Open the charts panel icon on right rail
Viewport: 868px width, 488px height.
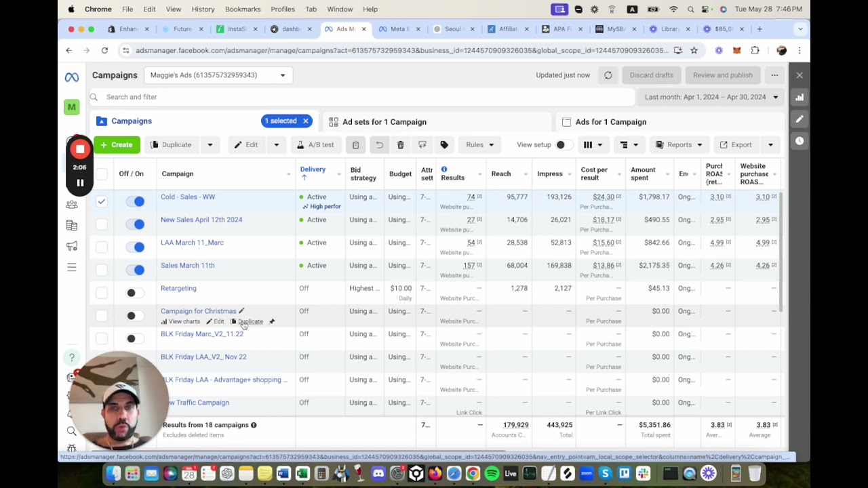pos(800,98)
